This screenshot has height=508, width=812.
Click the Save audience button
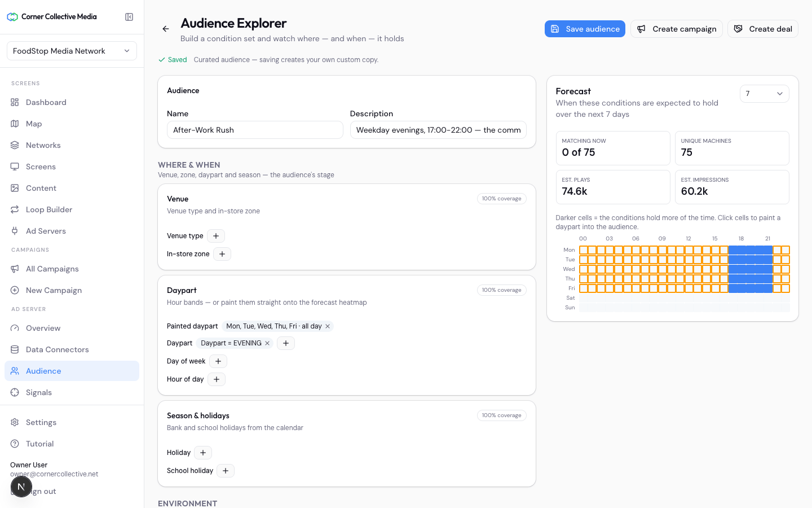585,29
